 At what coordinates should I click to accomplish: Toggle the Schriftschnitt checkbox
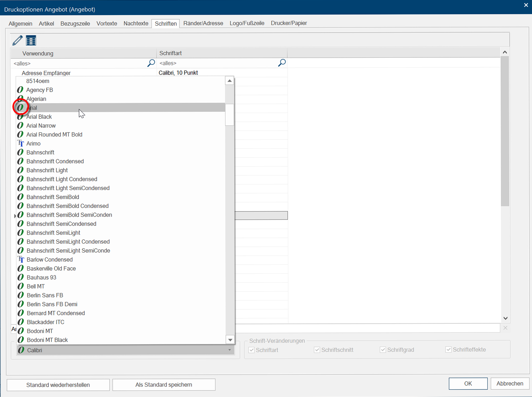coord(317,350)
